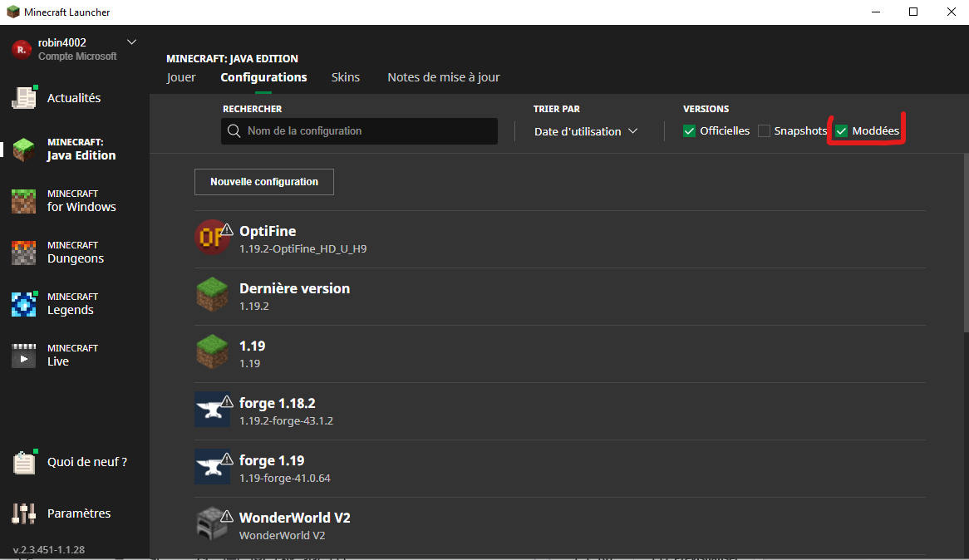Select Minecraft Live in sidebar
969x560 pixels.
(74, 356)
